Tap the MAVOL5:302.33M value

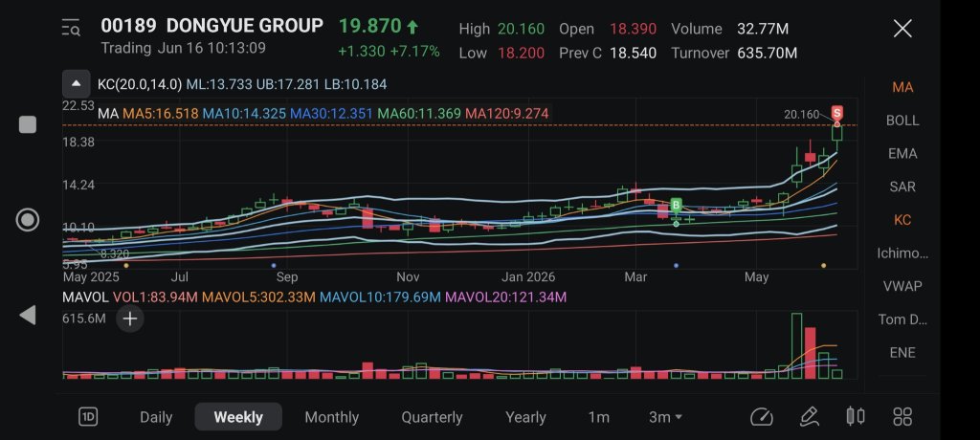tap(258, 297)
